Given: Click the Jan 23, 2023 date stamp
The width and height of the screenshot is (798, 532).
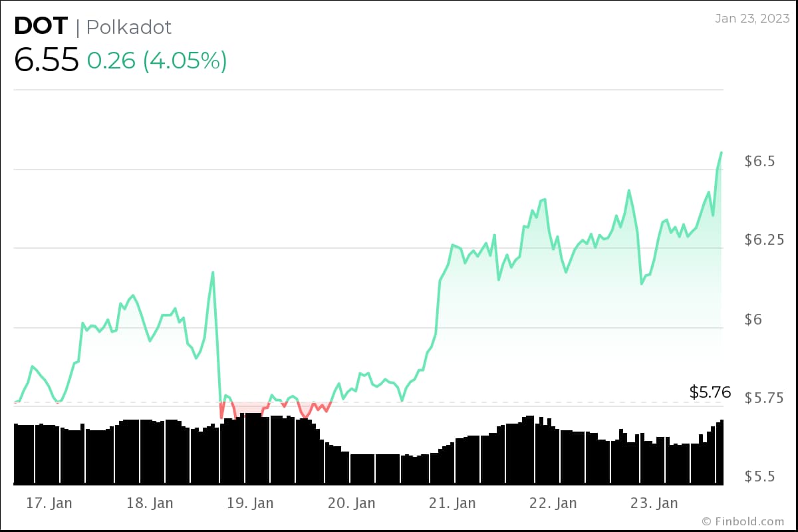Looking at the screenshot, I should 751,19.
